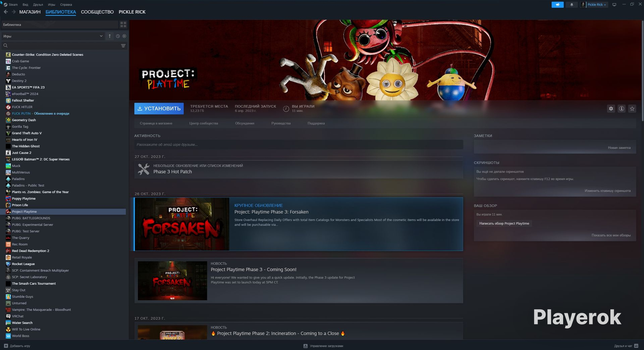Open Обсуждения link

(245, 123)
